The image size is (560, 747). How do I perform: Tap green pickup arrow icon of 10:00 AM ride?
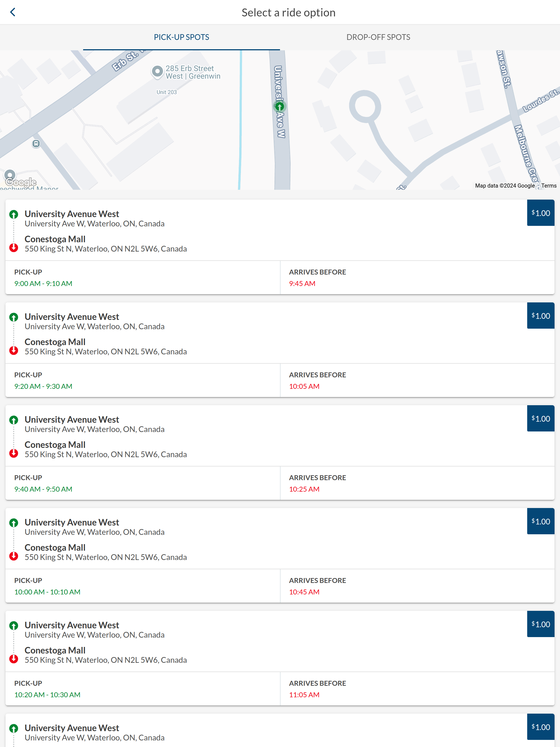tap(13, 523)
